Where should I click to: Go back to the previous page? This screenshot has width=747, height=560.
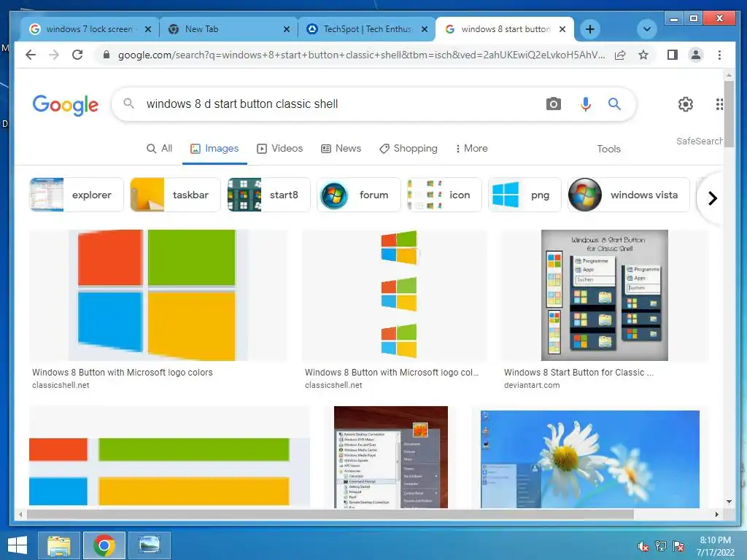pyautogui.click(x=31, y=55)
